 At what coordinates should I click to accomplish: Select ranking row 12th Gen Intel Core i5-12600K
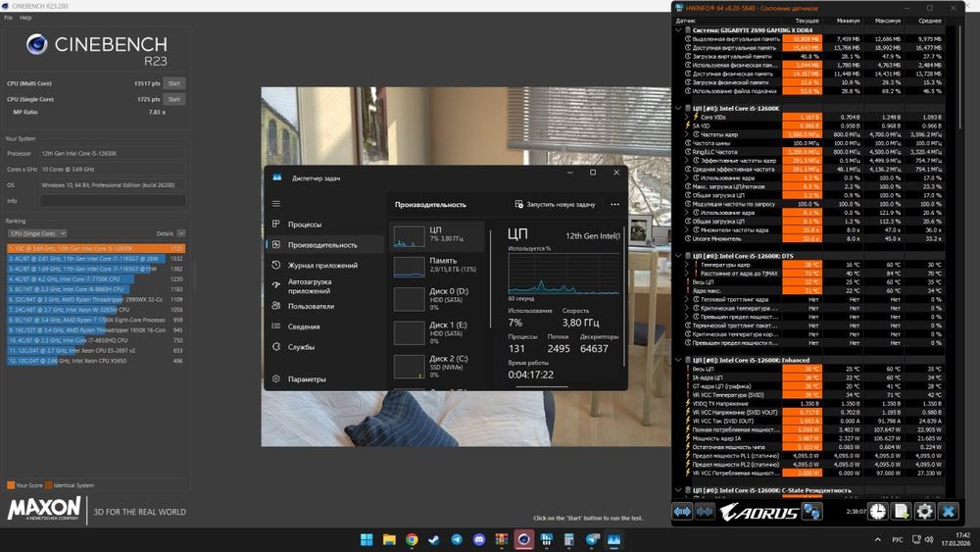point(96,248)
